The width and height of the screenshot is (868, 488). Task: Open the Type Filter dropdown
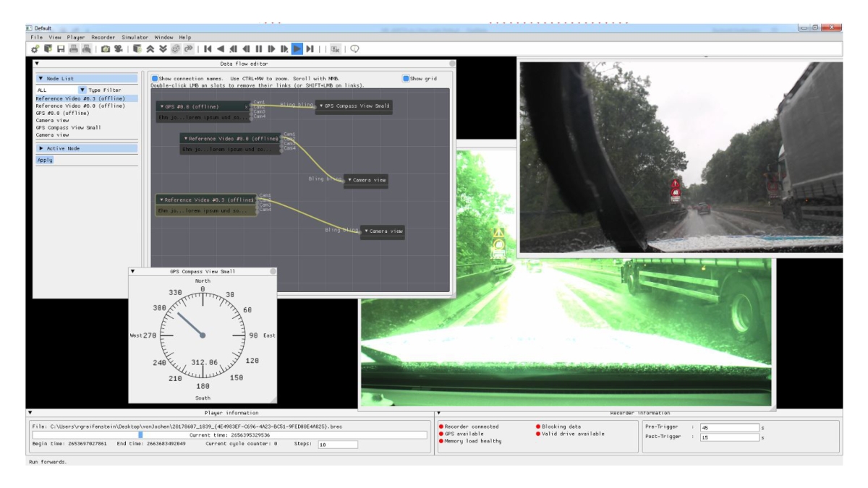click(x=82, y=90)
